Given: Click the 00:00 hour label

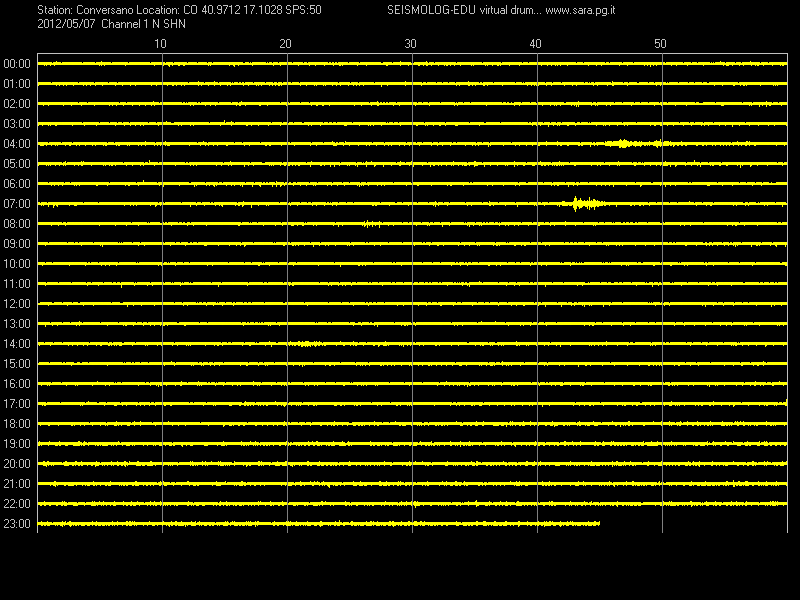Looking at the screenshot, I should 17,64.
